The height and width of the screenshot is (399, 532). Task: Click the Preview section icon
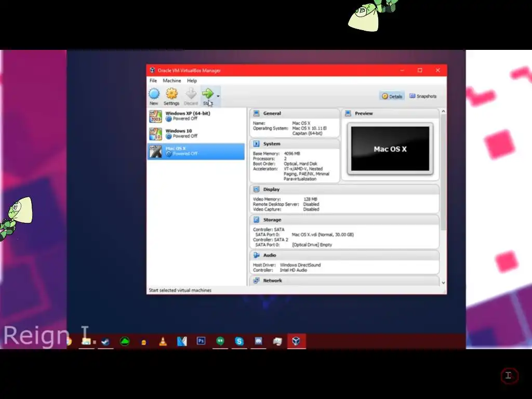coord(348,113)
